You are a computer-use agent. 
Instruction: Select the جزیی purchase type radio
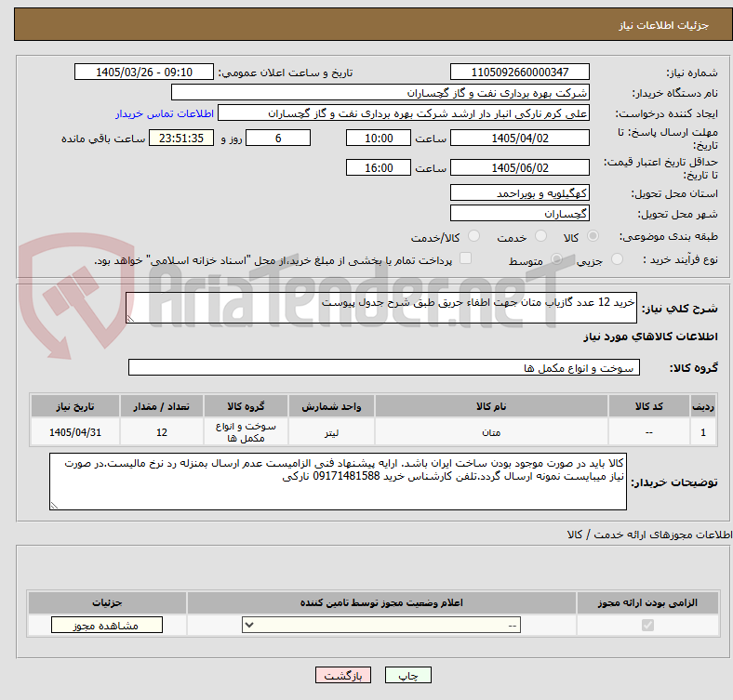[617, 259]
